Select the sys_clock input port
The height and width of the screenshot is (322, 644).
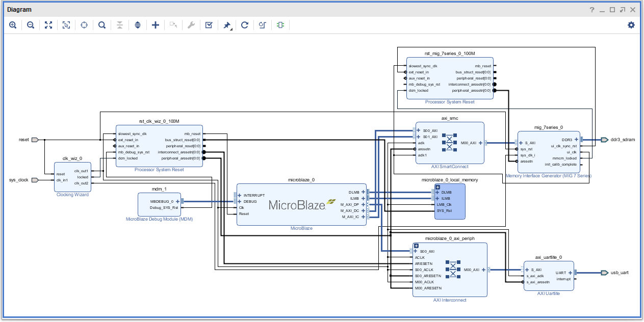click(35, 180)
